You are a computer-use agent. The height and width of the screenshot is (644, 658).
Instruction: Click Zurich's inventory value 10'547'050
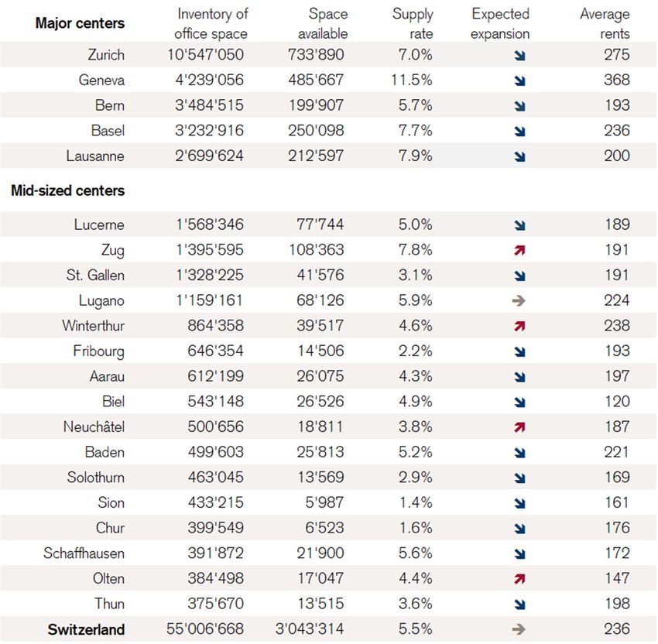(206, 54)
